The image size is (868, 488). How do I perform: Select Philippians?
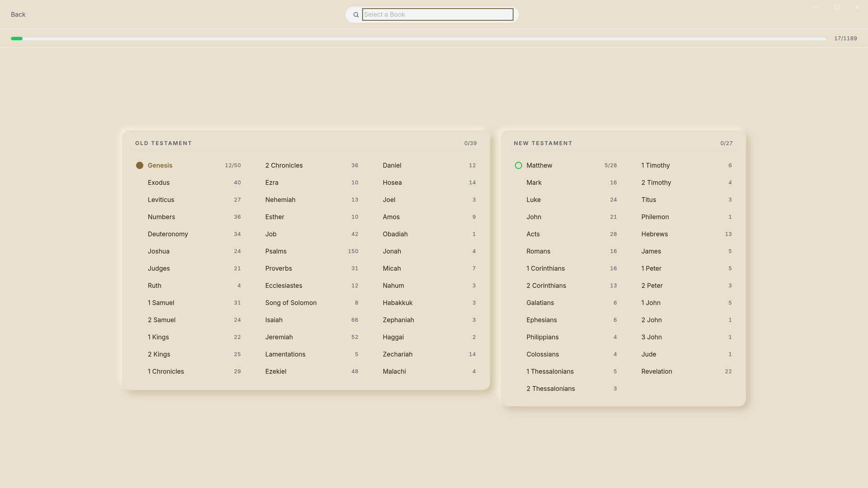tap(566, 337)
